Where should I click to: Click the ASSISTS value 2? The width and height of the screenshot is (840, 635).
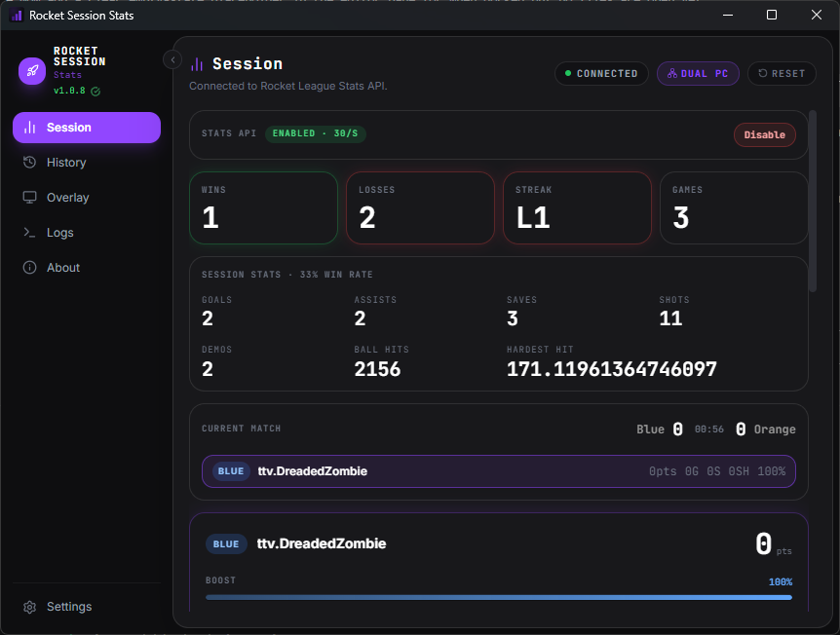(x=360, y=318)
